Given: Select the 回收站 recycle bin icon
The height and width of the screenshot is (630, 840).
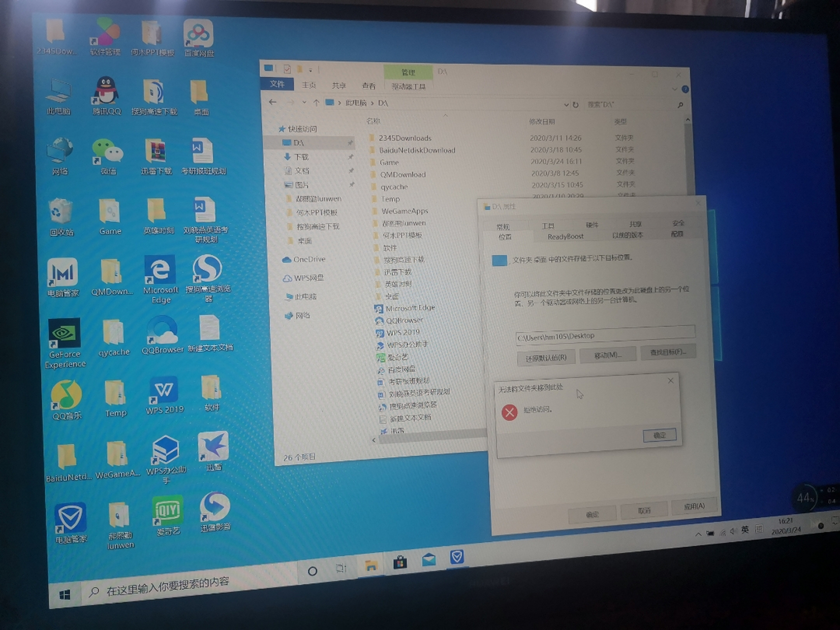Looking at the screenshot, I should pyautogui.click(x=62, y=217).
